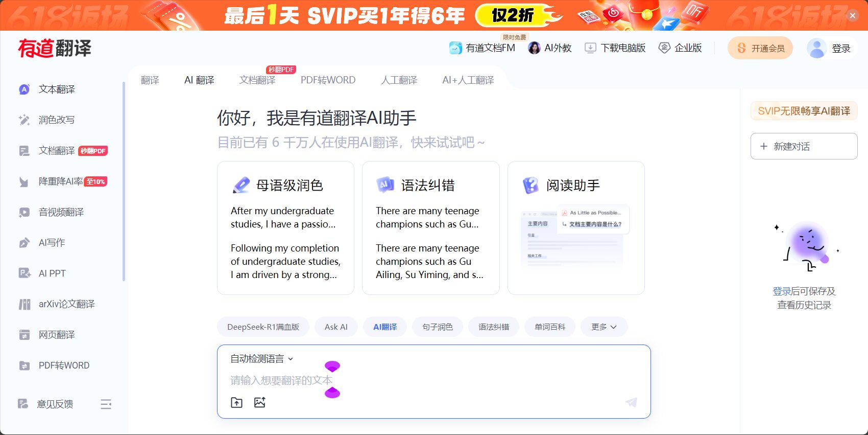Expand the 自动检测语言 language dropdown
868x435 pixels.
(x=262, y=359)
